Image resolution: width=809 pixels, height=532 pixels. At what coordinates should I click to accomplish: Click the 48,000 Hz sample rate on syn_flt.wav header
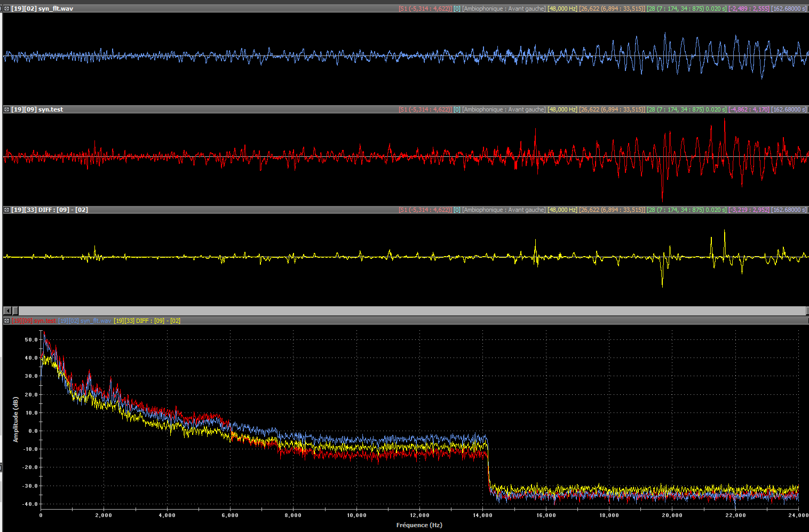tap(562, 9)
